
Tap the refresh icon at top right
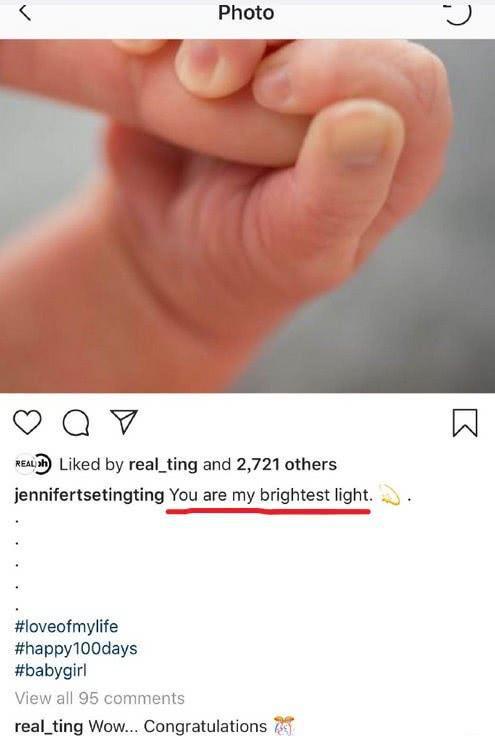457,13
